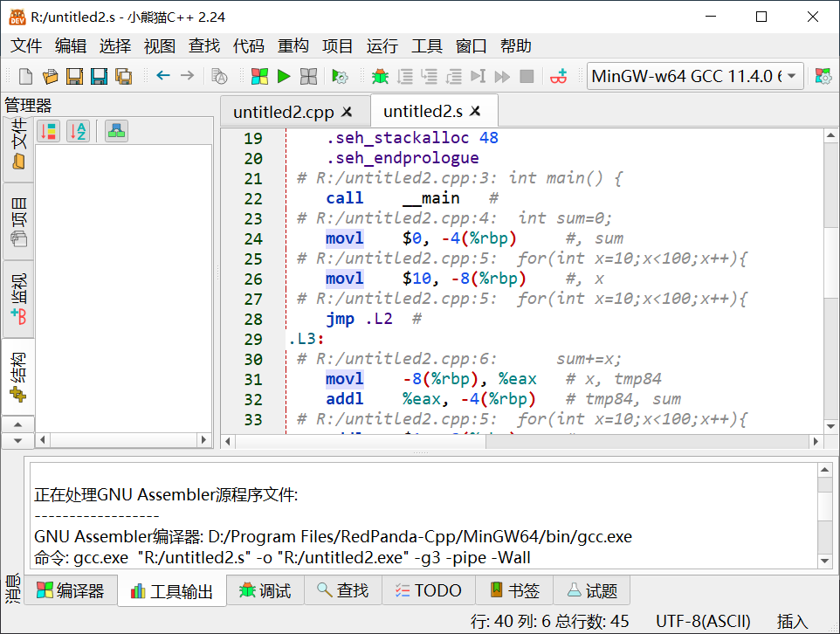Open the 视图 menu
The height and width of the screenshot is (634, 840).
[160, 46]
